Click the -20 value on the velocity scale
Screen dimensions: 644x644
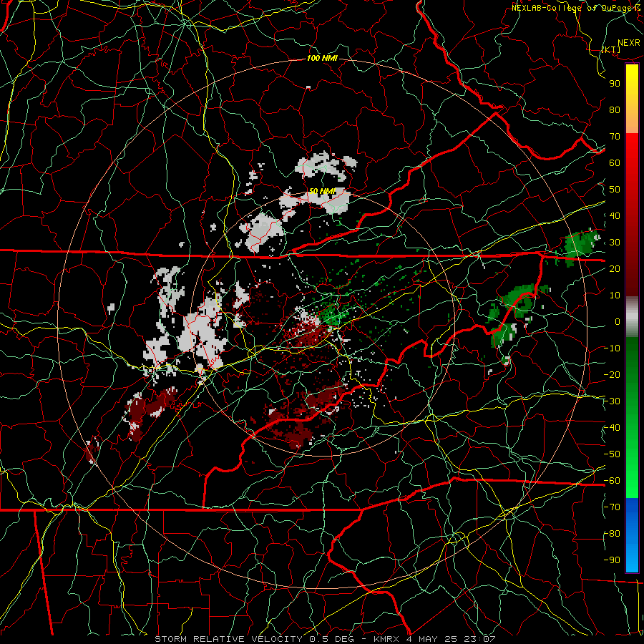tap(612, 374)
